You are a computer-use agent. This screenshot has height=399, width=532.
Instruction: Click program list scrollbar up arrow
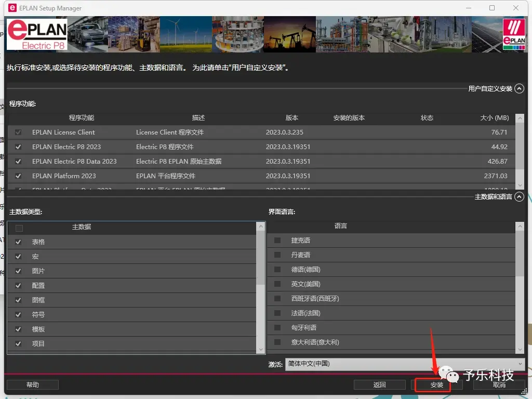coord(520,118)
